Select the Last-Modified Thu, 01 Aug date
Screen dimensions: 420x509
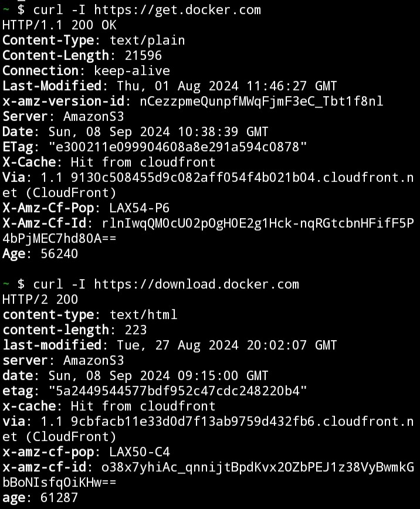tap(227, 86)
